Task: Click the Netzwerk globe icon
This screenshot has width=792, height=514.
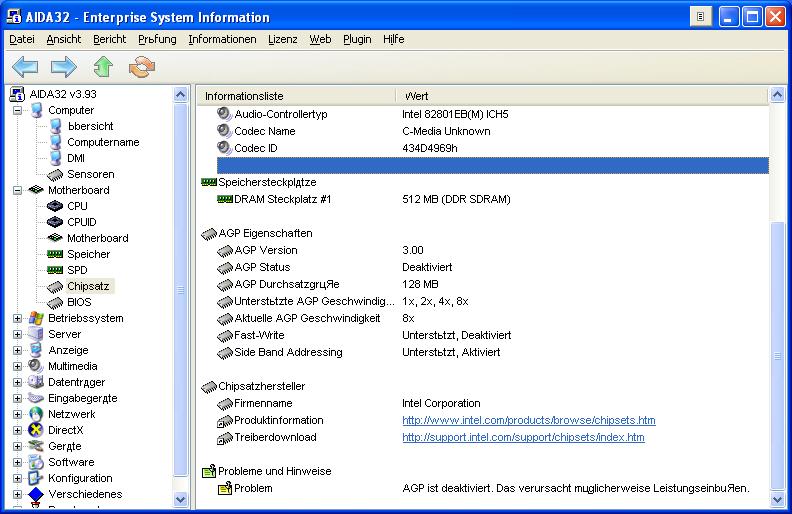Action: 36,414
